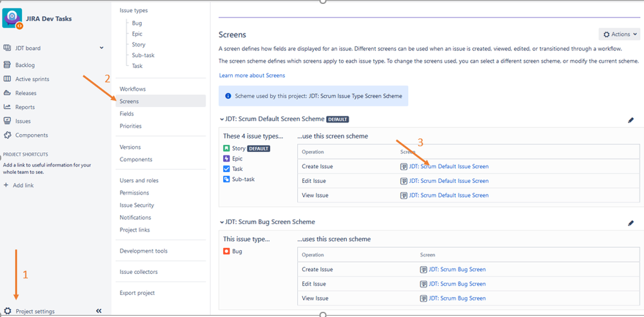Image resolution: width=644 pixels, height=317 pixels.
Task: Edit the Scrum Bug Screen Scheme pencil
Action: click(631, 223)
